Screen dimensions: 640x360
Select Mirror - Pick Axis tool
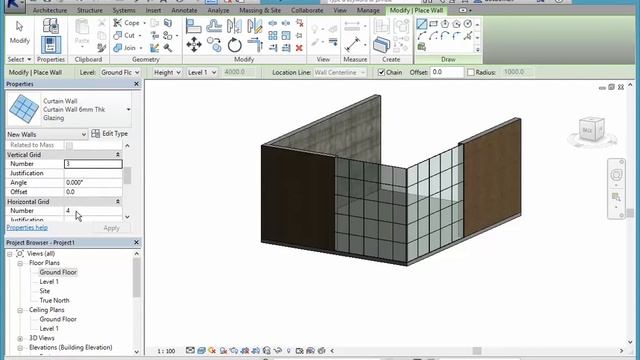tap(234, 26)
